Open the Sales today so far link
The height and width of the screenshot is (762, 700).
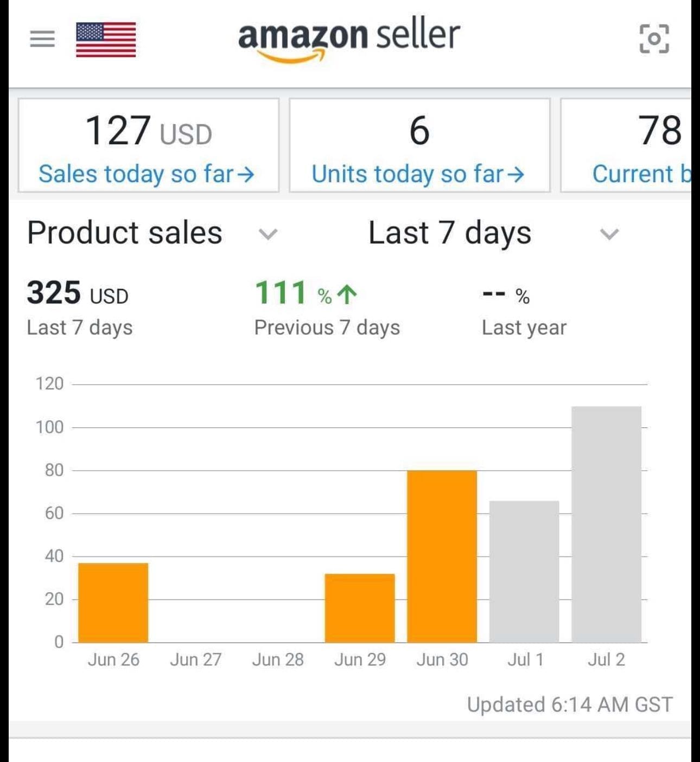point(136,174)
